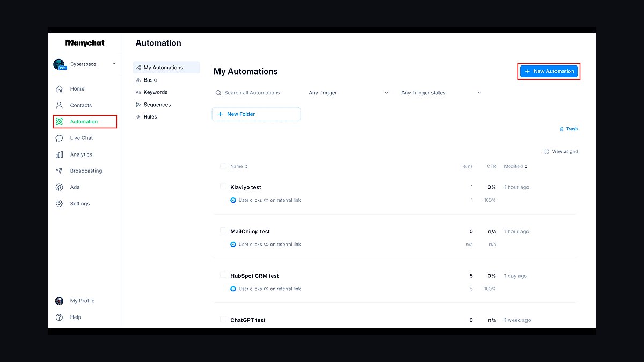Open the Klaviyo test automation

click(246, 187)
